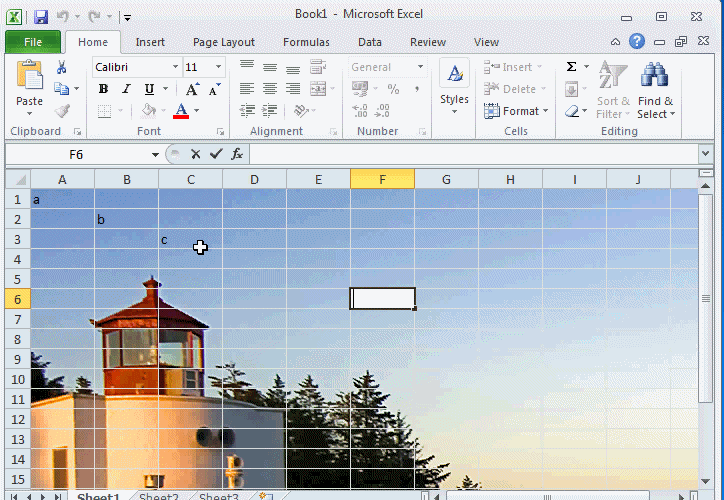Image resolution: width=724 pixels, height=500 pixels.
Task: Open the Calibri font name dropdown
Action: click(x=175, y=67)
